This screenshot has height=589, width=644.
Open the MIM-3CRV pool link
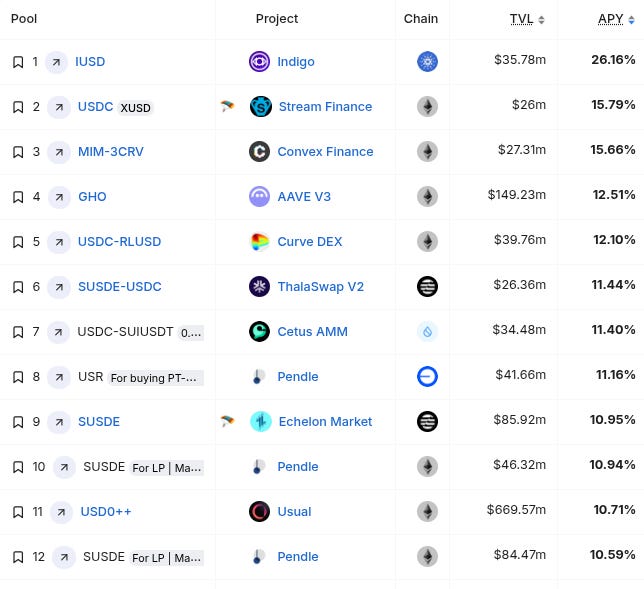tap(111, 152)
